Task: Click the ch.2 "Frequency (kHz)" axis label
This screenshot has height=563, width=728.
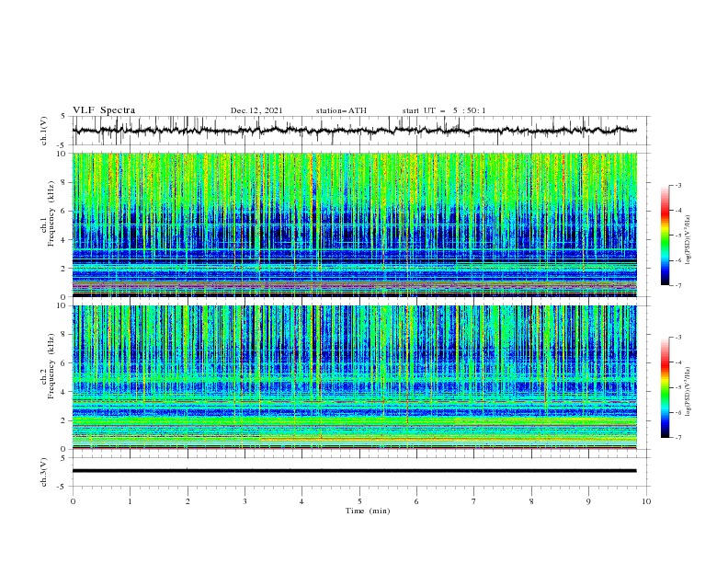Action: [x=51, y=366]
